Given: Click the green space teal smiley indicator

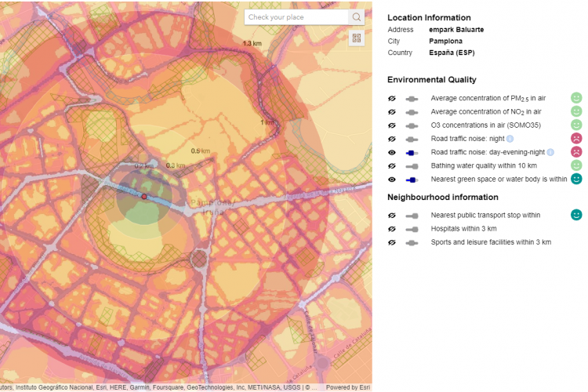Looking at the screenshot, I should (576, 179).
